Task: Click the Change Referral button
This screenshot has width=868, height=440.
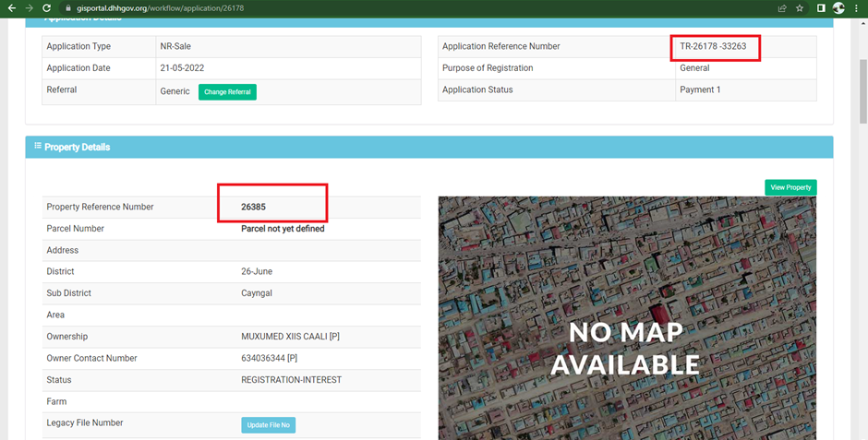Action: click(227, 91)
